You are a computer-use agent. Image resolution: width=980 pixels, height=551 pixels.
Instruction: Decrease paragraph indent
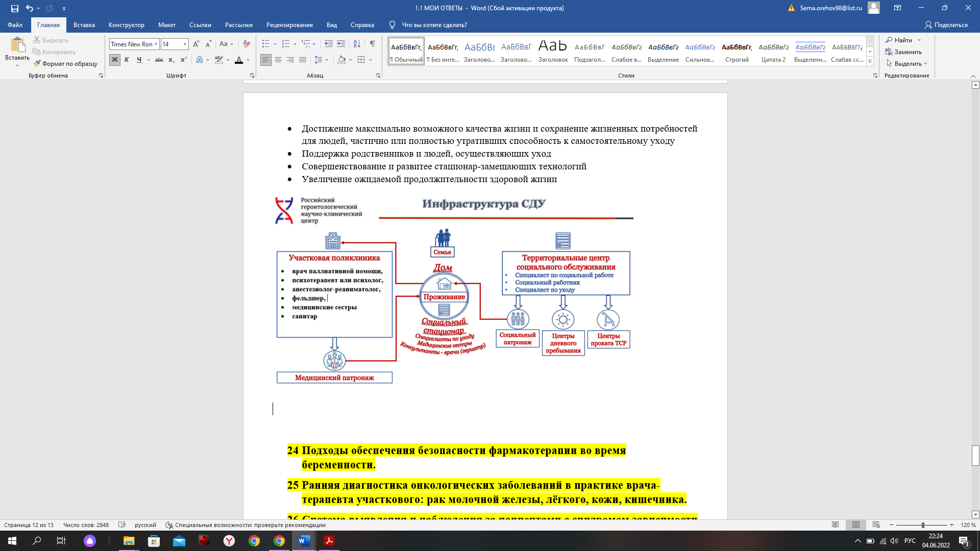coord(329,44)
